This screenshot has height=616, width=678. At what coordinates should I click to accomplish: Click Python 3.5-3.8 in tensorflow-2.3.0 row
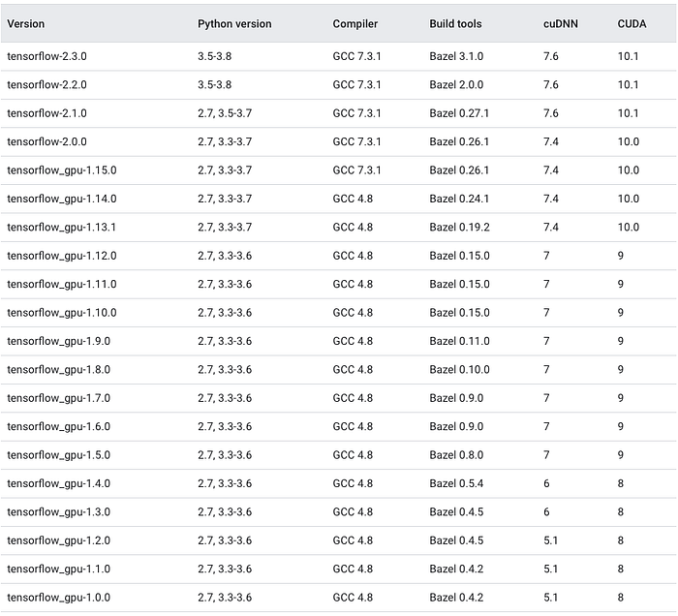(214, 56)
